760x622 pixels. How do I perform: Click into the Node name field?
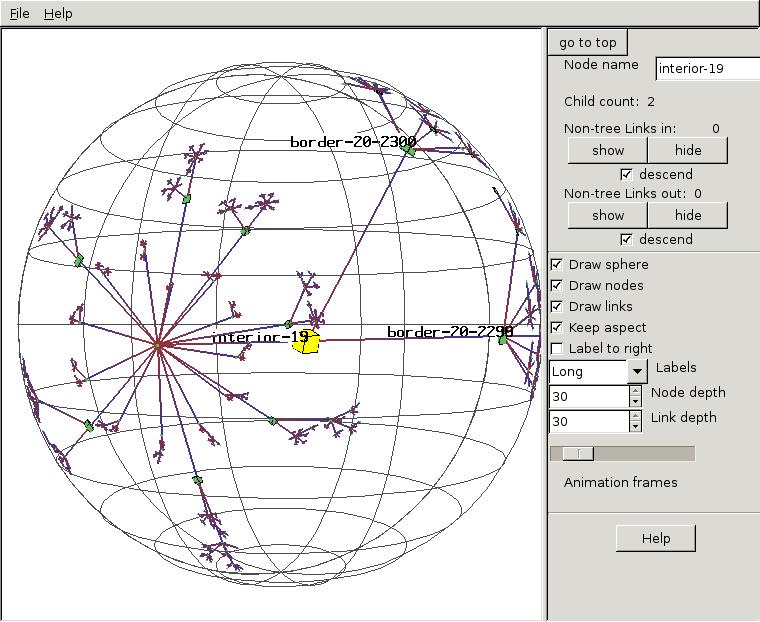[x=708, y=68]
